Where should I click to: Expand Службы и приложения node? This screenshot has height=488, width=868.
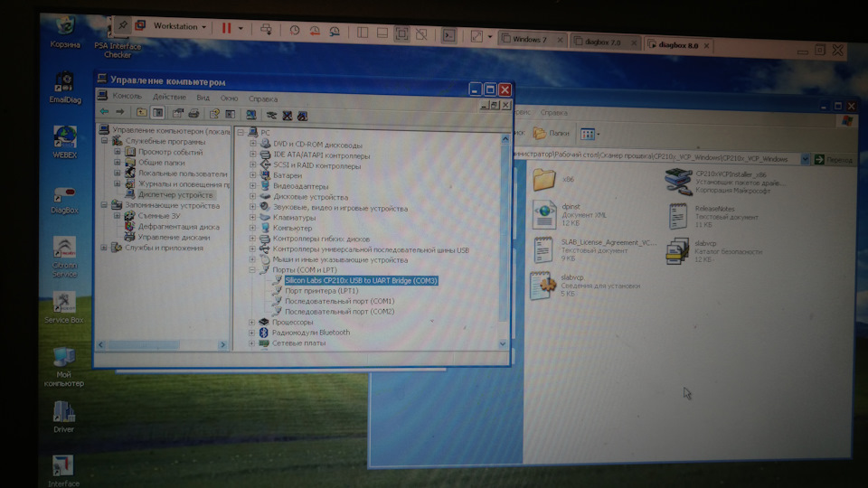[103, 248]
